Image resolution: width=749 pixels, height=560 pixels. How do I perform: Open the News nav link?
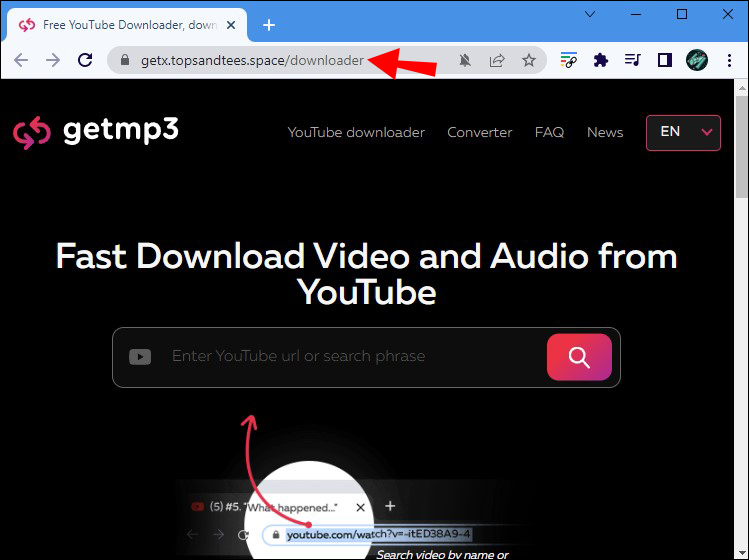[605, 132]
